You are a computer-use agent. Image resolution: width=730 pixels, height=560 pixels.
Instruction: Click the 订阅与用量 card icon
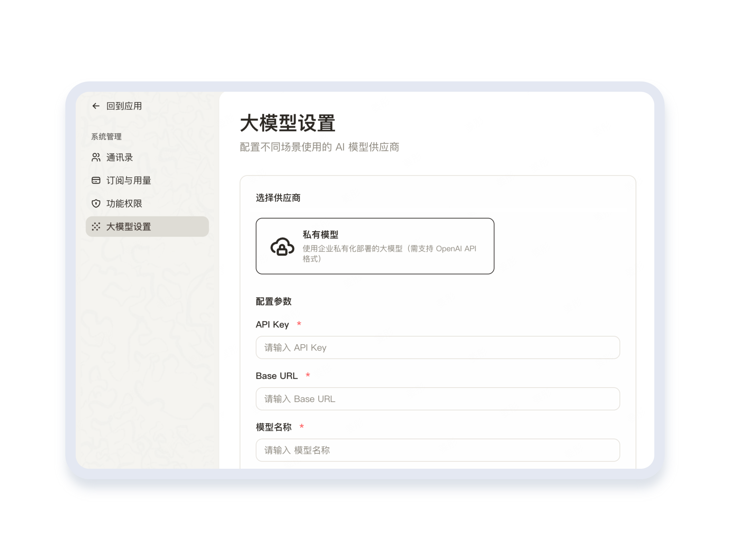pyautogui.click(x=96, y=180)
